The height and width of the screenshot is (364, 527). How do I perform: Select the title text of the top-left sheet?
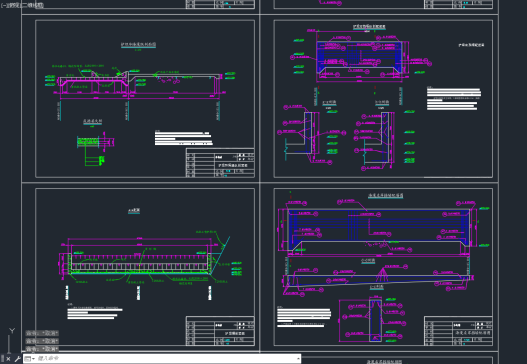138,44
